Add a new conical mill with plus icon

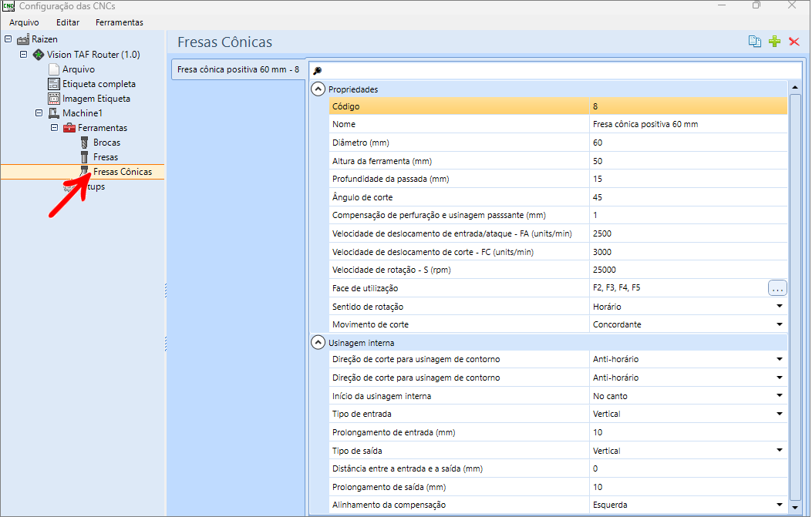[x=775, y=42]
